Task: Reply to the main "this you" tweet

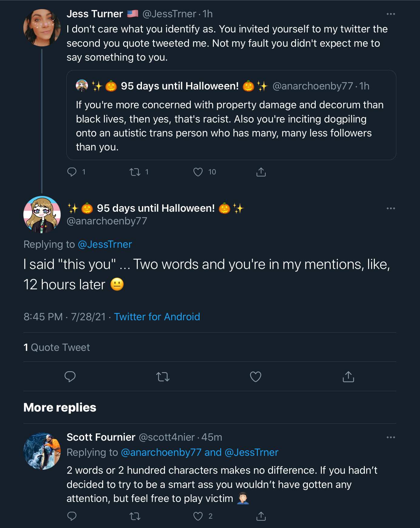Action: coord(70,377)
